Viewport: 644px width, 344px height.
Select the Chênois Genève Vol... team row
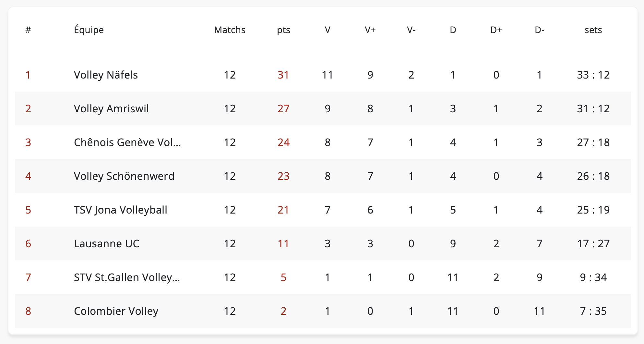(127, 142)
